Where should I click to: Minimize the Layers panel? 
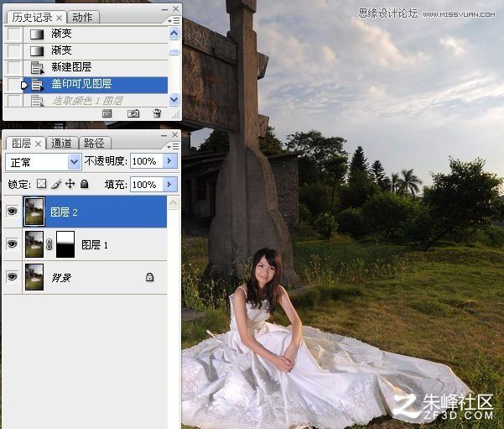[x=164, y=135]
